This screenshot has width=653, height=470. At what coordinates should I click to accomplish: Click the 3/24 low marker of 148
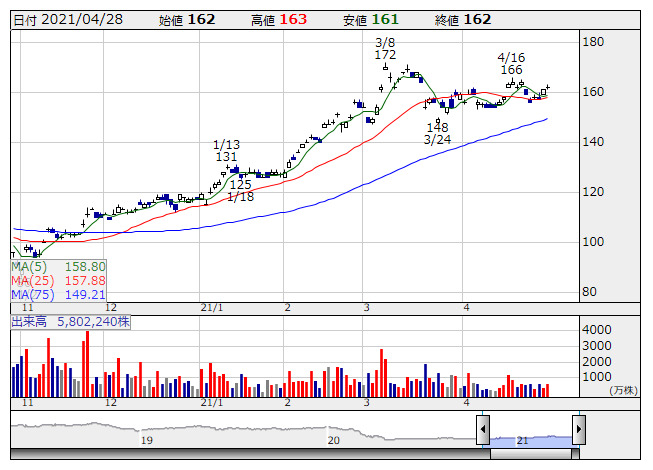(x=437, y=133)
